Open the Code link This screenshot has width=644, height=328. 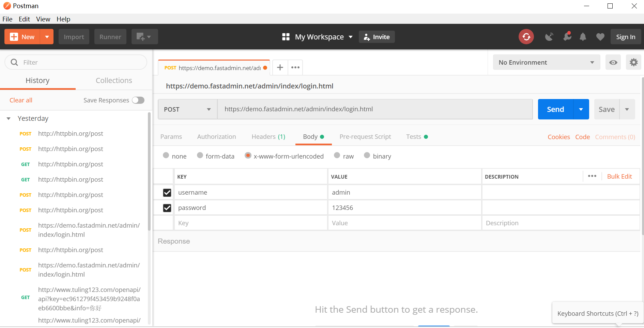(582, 137)
